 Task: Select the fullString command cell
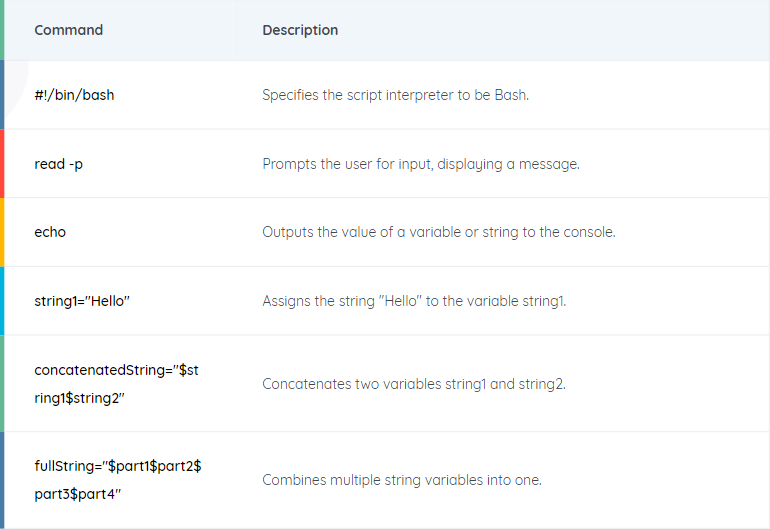click(118, 480)
